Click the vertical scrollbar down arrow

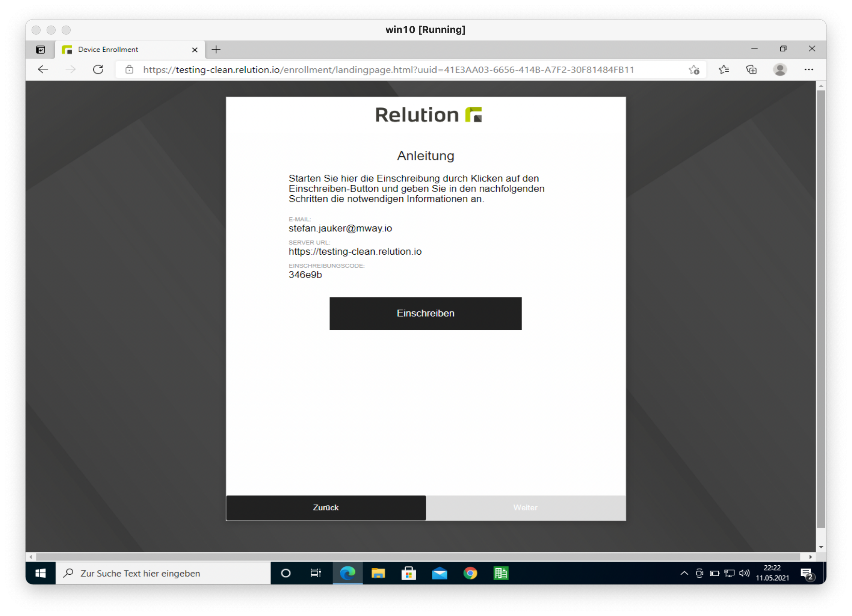(821, 547)
